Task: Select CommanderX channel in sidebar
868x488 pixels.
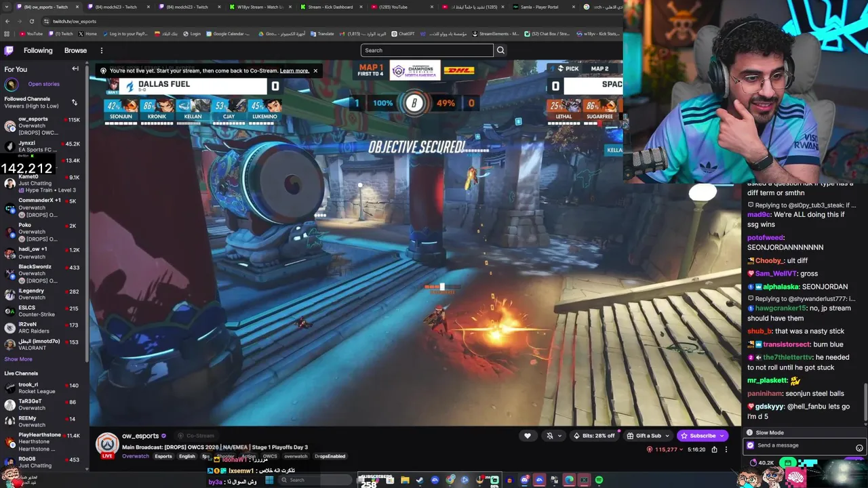Action: [x=43, y=207]
